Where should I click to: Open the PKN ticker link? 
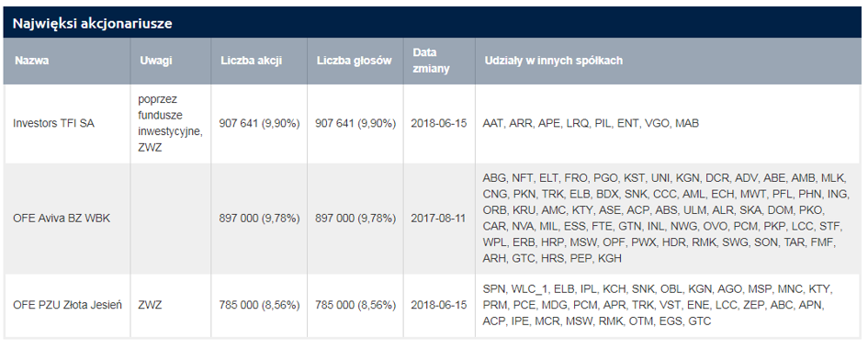[524, 194]
